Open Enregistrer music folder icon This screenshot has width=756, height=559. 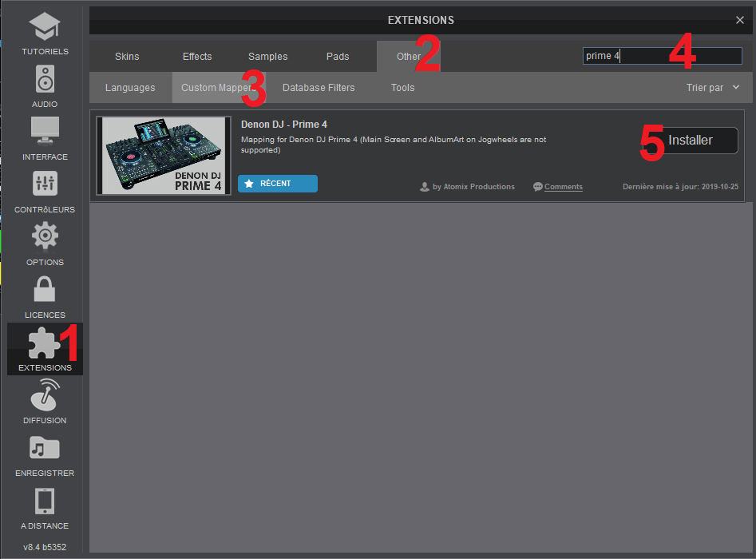45,448
